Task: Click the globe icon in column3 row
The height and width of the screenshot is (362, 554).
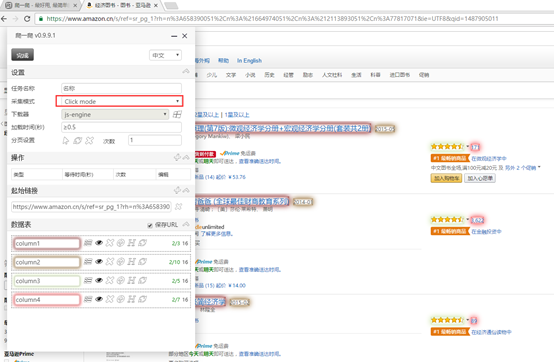Action: point(120,280)
